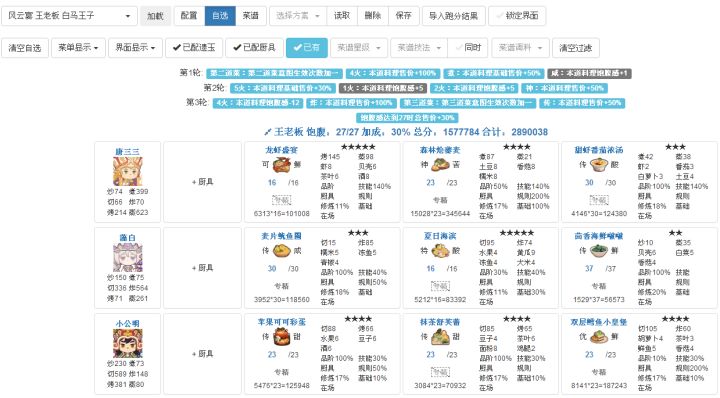Click blue quantity 30 under 甜虾番茄浓汤
720x398 pixels.
[589, 183]
